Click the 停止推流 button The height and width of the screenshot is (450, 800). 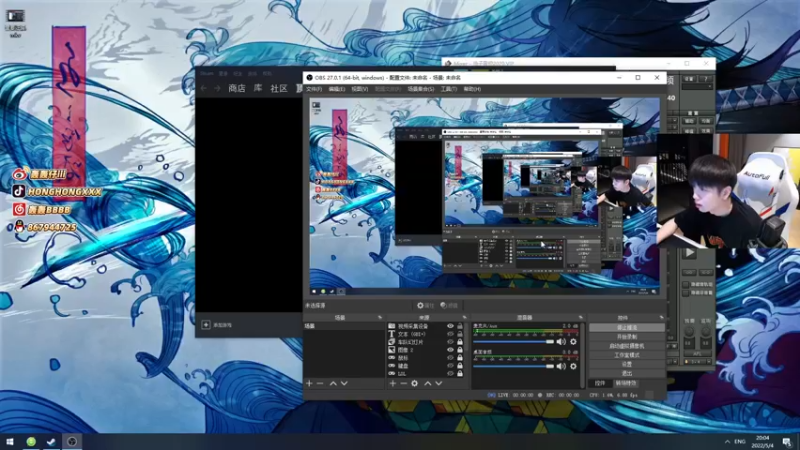point(627,328)
